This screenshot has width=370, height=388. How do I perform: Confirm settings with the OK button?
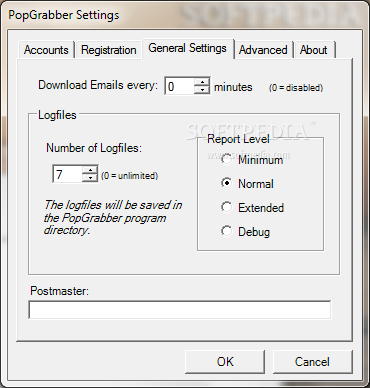click(225, 362)
